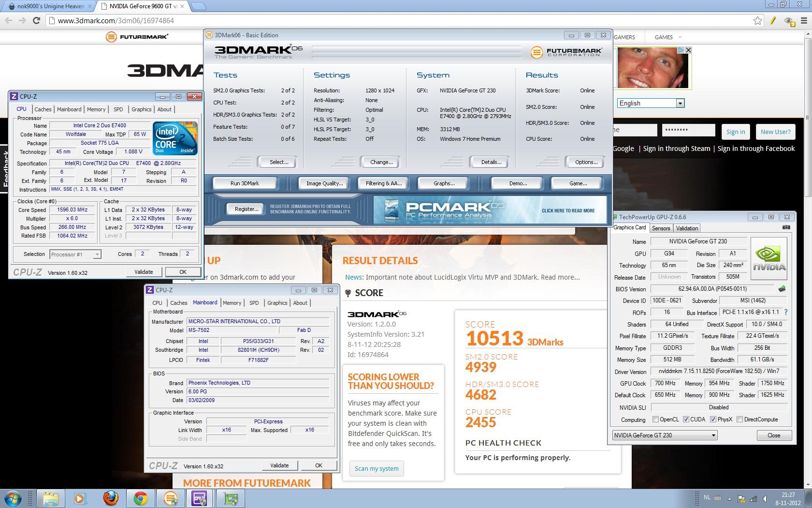Open the eye extension with badge

[x=789, y=20]
